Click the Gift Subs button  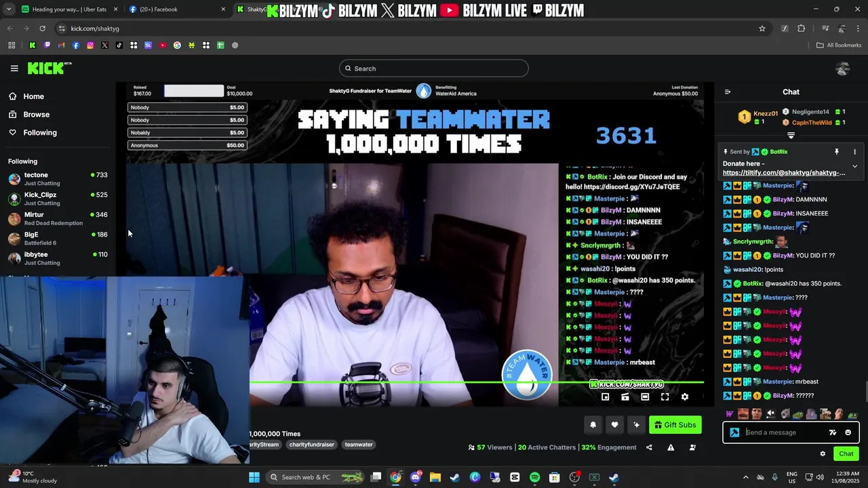(x=675, y=425)
